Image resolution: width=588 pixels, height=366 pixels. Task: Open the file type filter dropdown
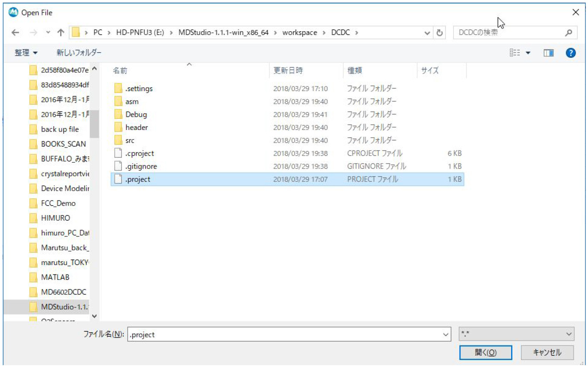tap(516, 334)
